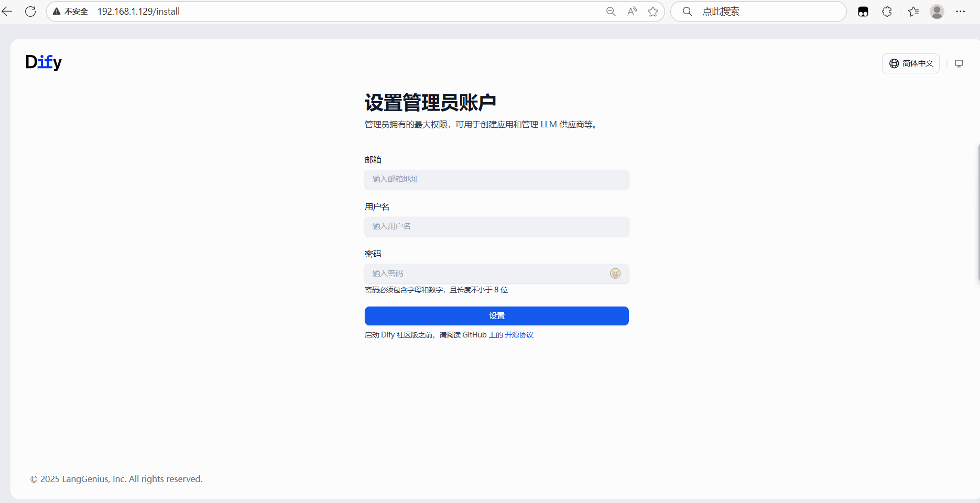The width and height of the screenshot is (980, 503).
Task: Click the 设置管理员账户 heading text
Action: [x=430, y=102]
